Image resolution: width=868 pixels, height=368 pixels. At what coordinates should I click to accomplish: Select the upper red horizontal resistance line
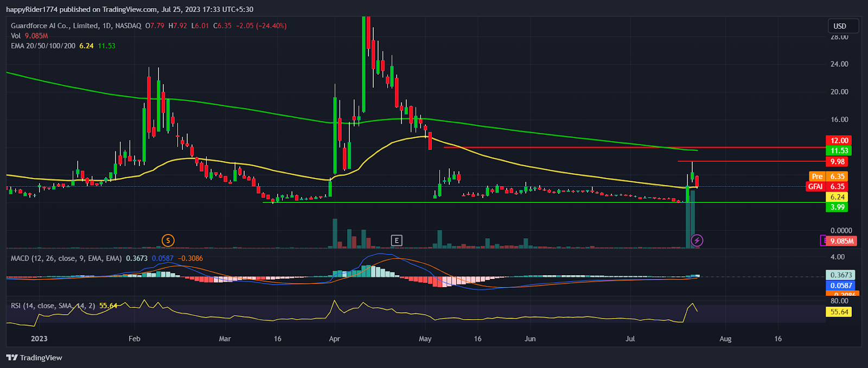tap(635, 147)
